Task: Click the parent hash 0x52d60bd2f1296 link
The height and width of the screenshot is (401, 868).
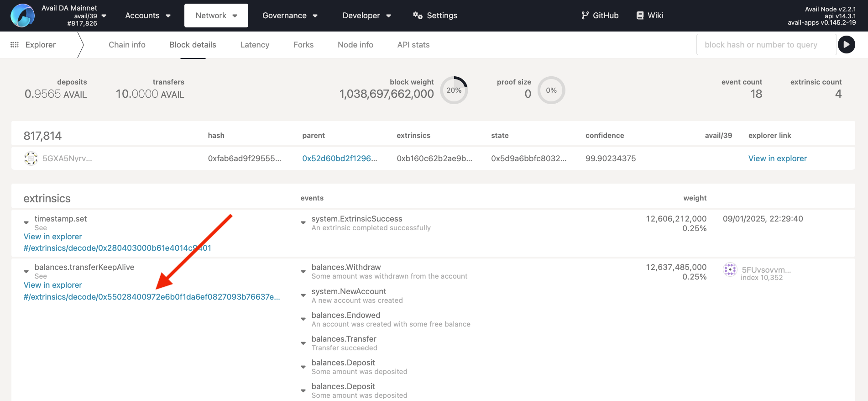Action: tap(340, 158)
